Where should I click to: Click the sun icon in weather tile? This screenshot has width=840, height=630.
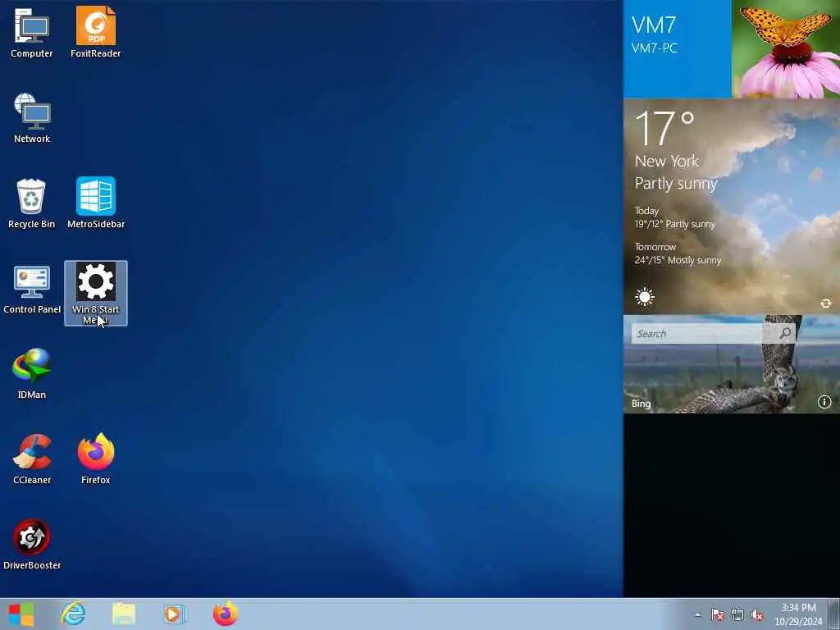point(645,297)
